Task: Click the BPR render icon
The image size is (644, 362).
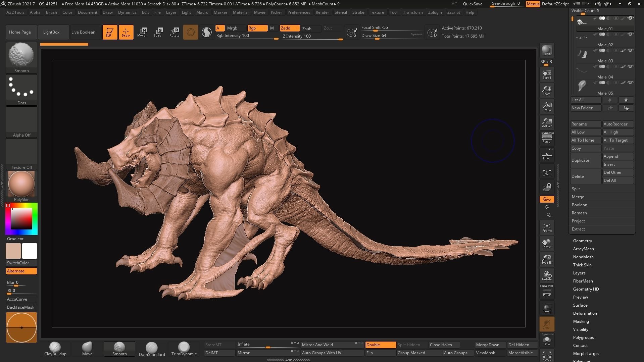Action: pyautogui.click(x=547, y=50)
